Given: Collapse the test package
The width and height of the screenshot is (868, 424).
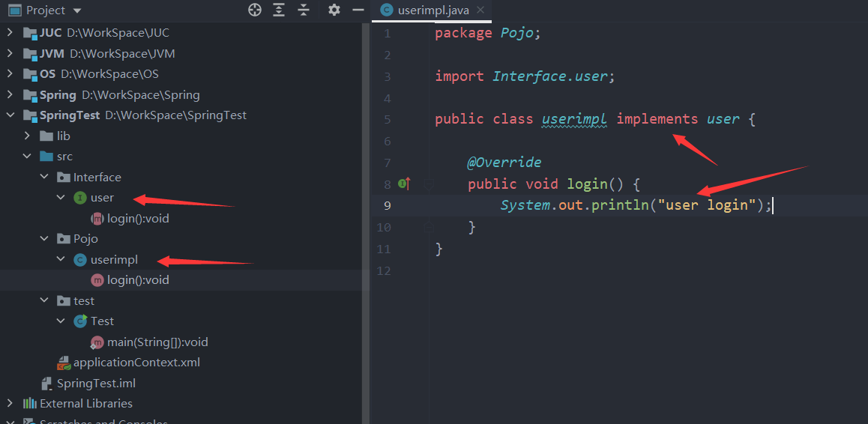Looking at the screenshot, I should [43, 300].
